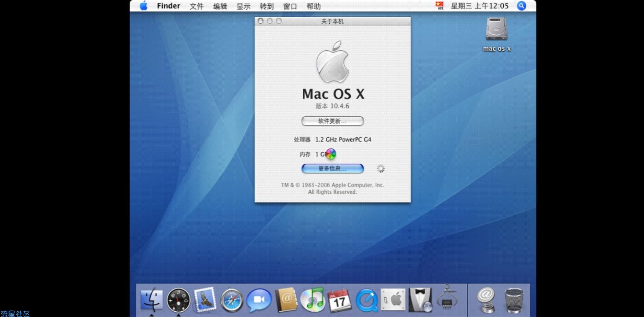Open the 文件 menu

[196, 6]
